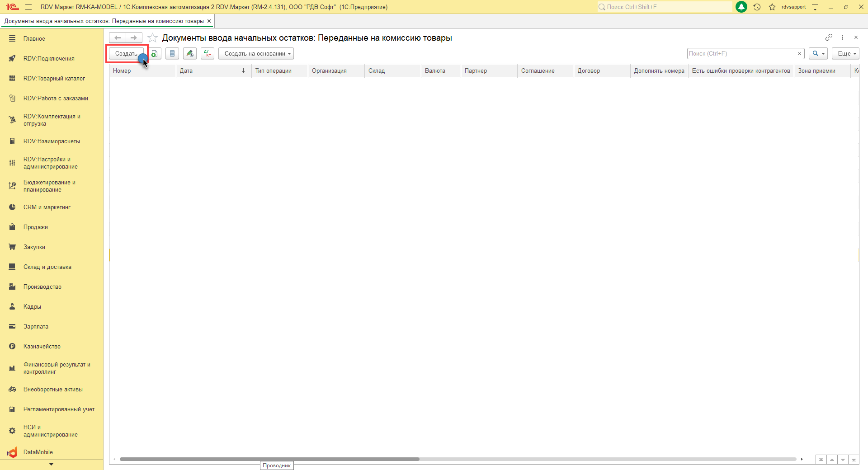The width and height of the screenshot is (868, 470).
Task: Close the Документы ввода начальных остатков tab
Action: [209, 21]
